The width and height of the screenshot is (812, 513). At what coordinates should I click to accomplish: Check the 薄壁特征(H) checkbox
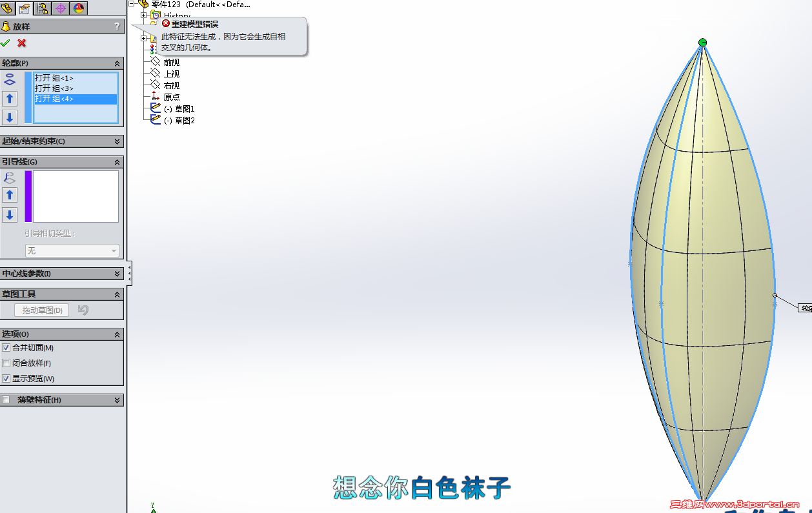point(6,400)
